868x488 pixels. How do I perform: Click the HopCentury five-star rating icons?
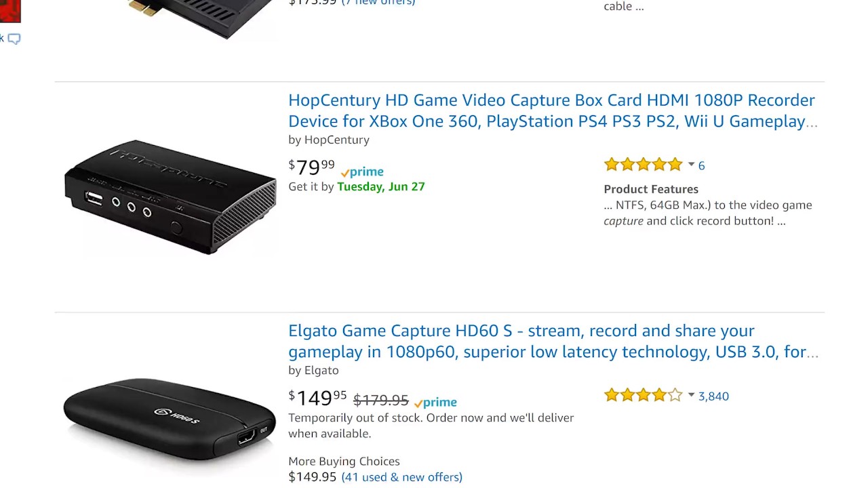(x=643, y=165)
